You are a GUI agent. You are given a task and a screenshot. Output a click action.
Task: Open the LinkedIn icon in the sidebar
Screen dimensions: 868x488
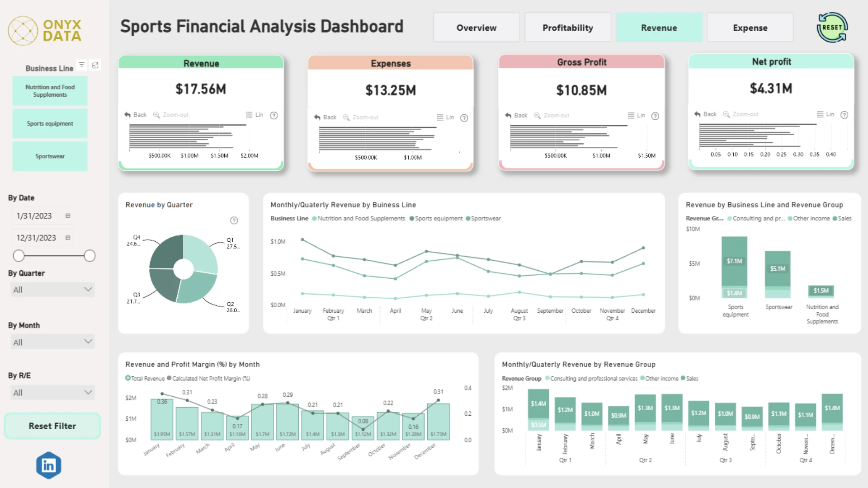coord(49,465)
